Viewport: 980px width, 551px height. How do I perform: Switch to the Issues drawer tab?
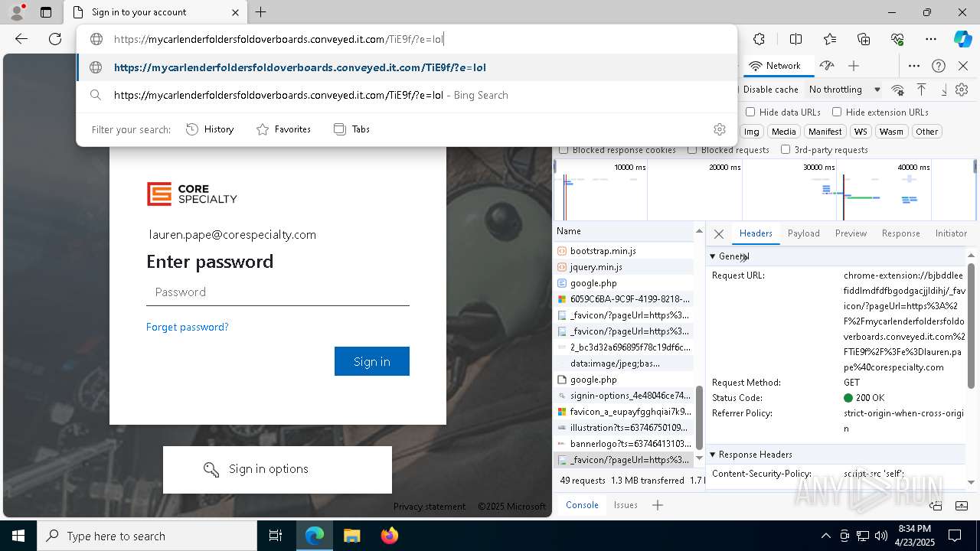[626, 505]
